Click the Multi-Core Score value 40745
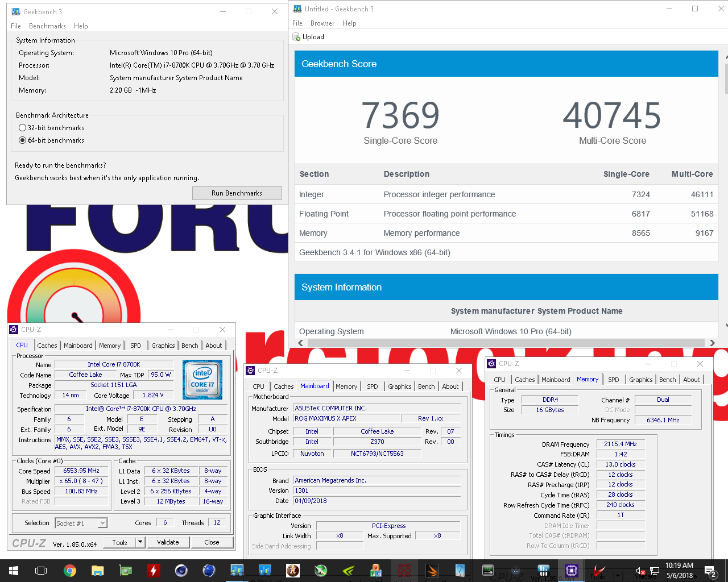 (612, 115)
